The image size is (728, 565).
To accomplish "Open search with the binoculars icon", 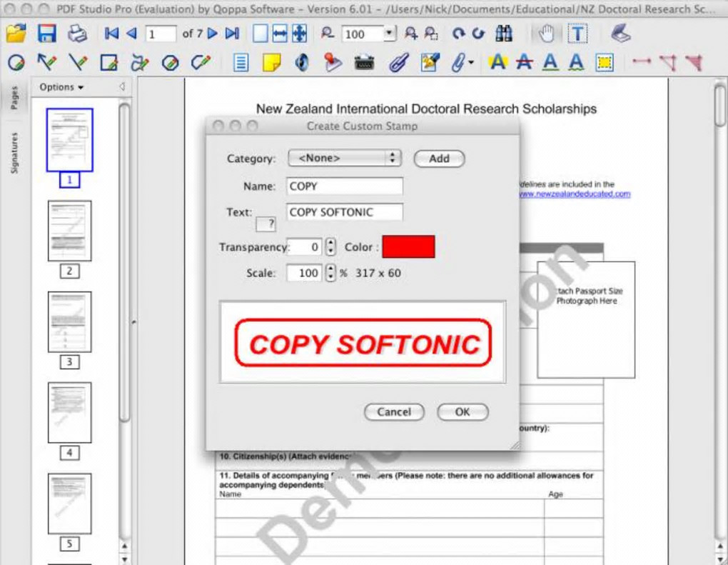I will point(504,34).
